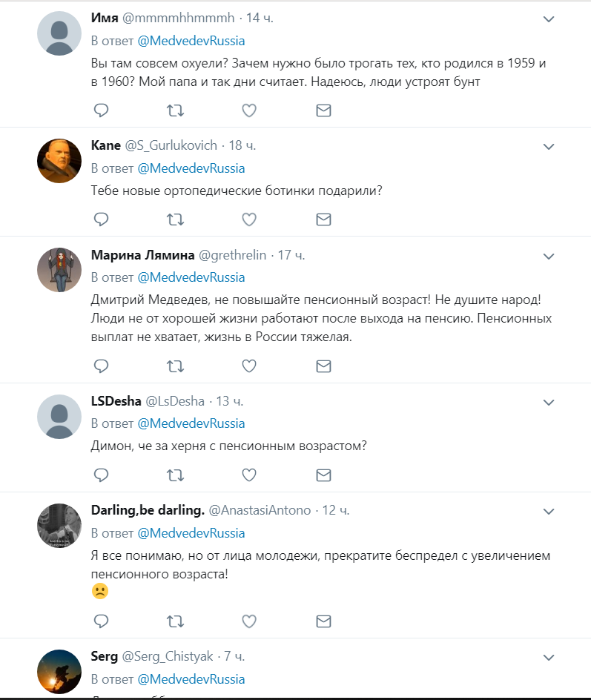The width and height of the screenshot is (591, 700).
Task: Share Kane's tweet by direct message
Action: (x=323, y=219)
